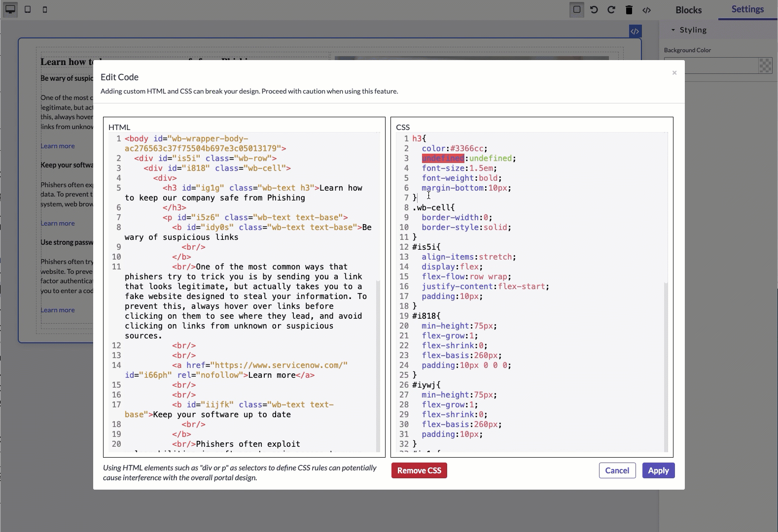
Task: Redo the last change
Action: pos(611,9)
